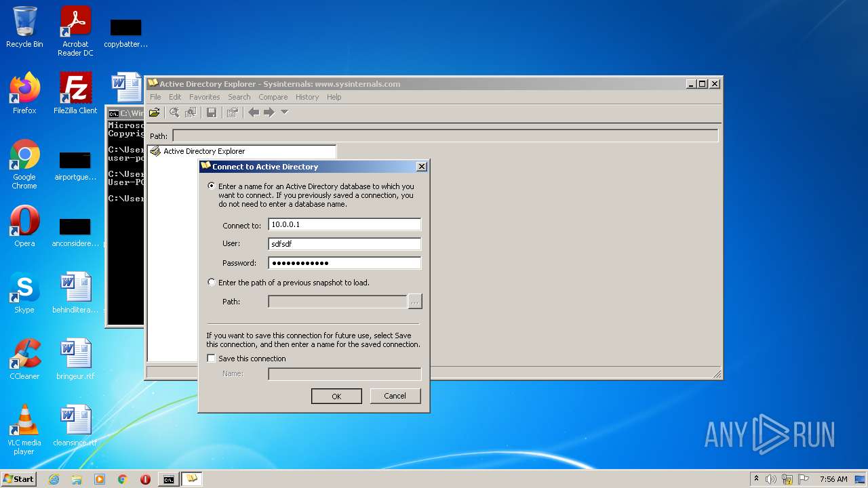Select the copybatter desktop file icon

pyautogui.click(x=125, y=33)
